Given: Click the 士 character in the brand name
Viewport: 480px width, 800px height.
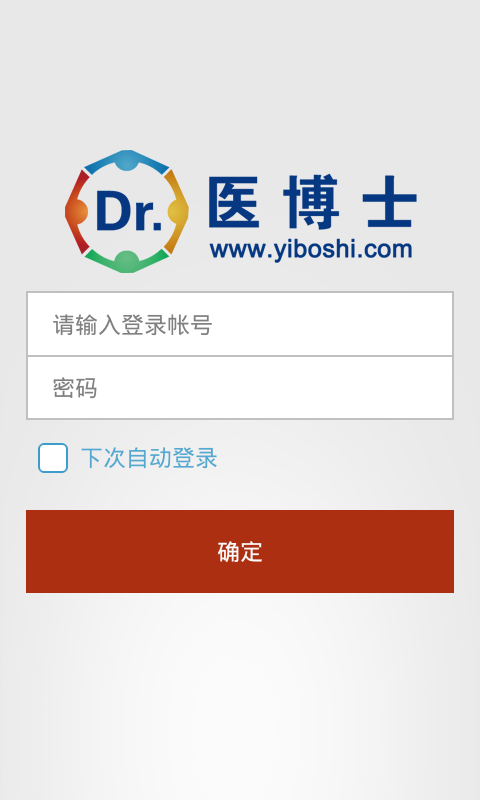Looking at the screenshot, I should click(x=390, y=202).
